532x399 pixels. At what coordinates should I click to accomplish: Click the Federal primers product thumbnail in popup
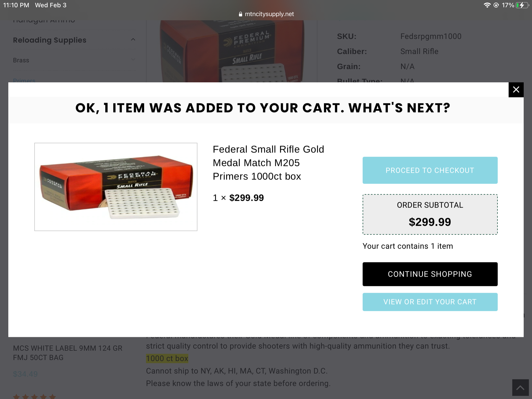tap(116, 187)
